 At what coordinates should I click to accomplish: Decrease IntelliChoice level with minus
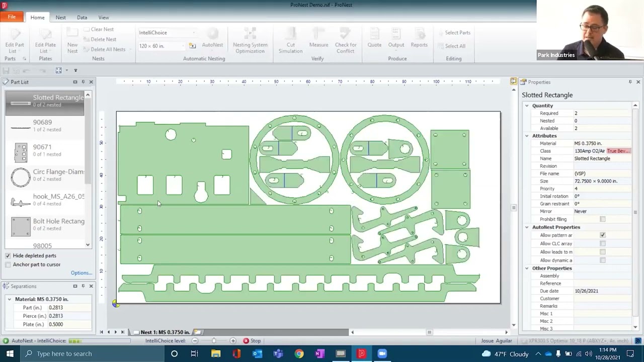pyautogui.click(x=195, y=341)
